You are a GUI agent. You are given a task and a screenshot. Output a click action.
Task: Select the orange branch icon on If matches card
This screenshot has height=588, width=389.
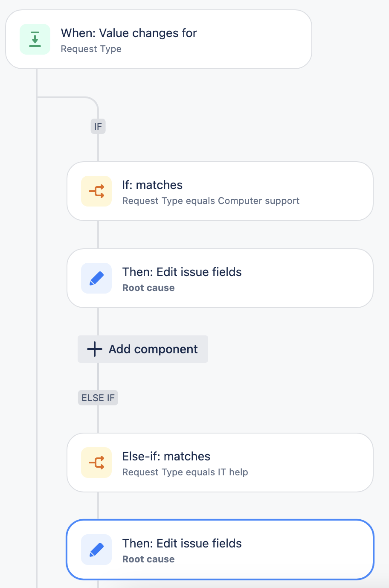coord(96,191)
